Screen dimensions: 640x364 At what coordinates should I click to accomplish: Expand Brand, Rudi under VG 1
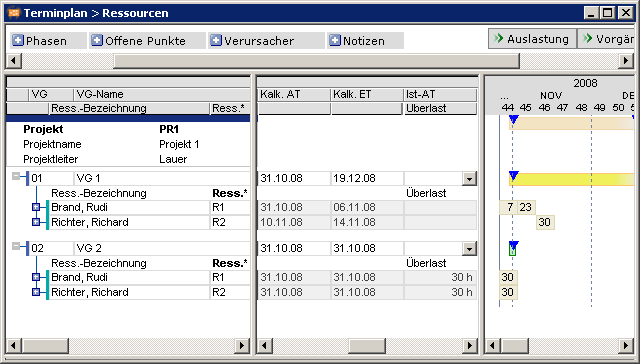[36, 207]
